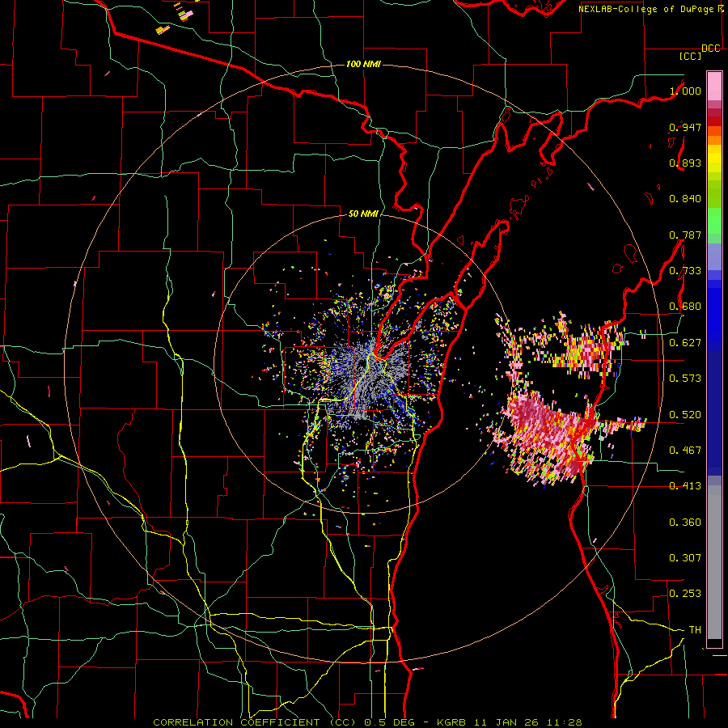The width and height of the screenshot is (728, 728).
Task: Click the 0.573 legend value
Action: click(685, 379)
